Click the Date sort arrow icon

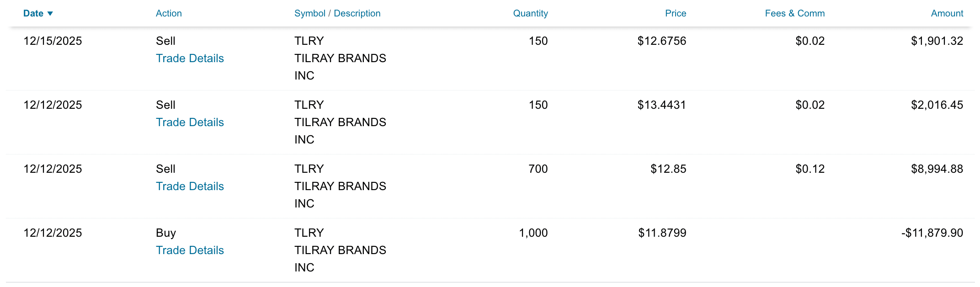point(50,14)
